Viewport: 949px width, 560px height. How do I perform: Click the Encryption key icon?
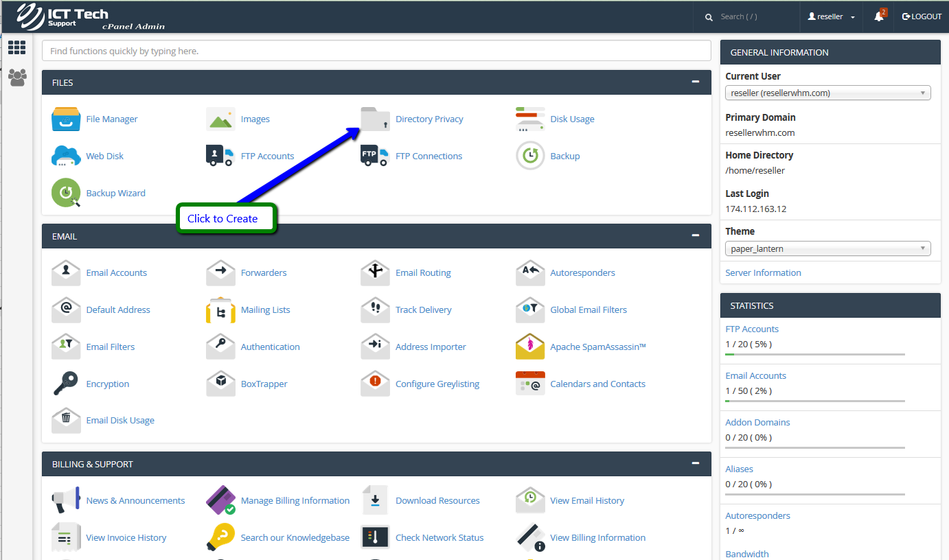point(66,384)
